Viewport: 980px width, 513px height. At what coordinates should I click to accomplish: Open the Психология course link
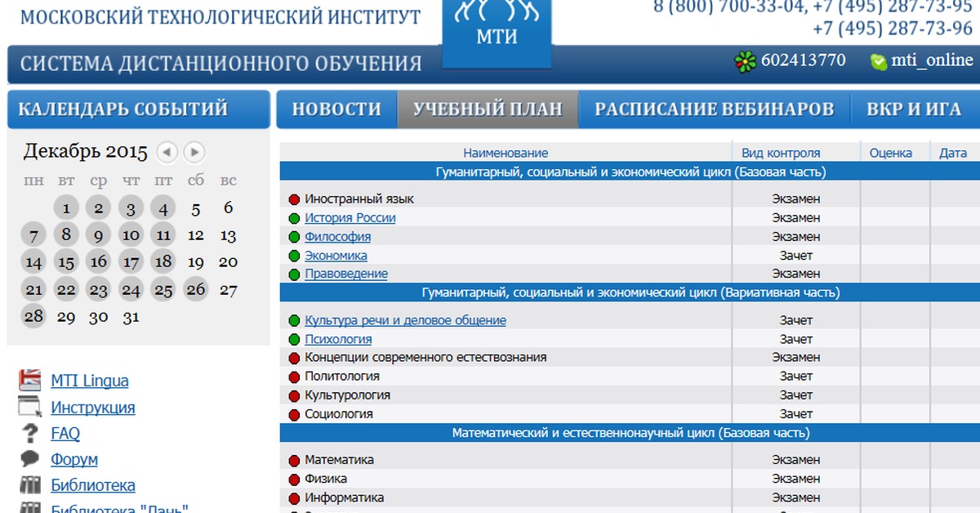[338, 339]
